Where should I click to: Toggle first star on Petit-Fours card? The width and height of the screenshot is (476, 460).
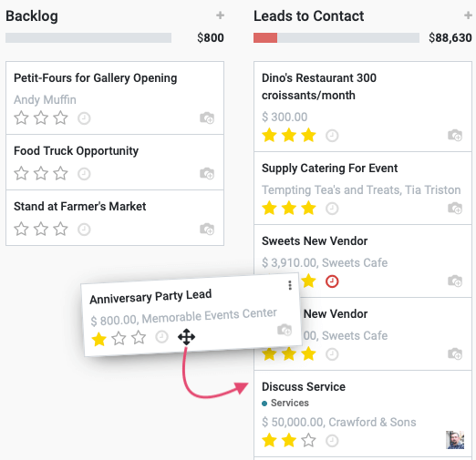(21, 118)
